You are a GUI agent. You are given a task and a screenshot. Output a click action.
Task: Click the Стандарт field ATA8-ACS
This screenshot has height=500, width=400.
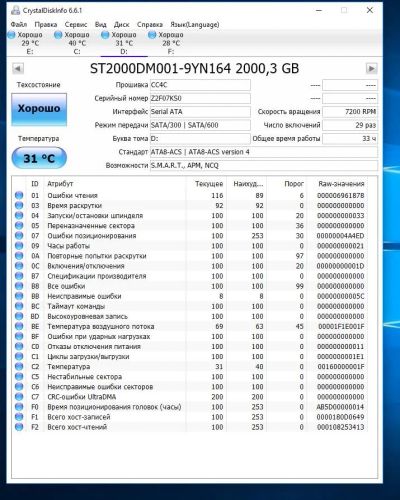264,152
